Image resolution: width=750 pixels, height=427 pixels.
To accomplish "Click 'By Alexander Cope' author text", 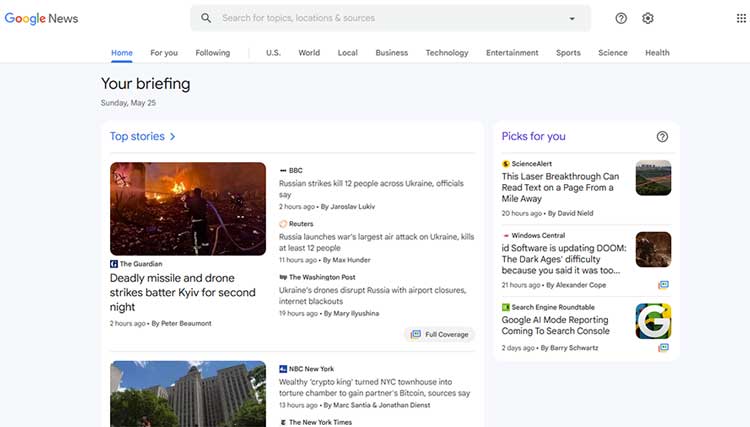I will tap(576, 285).
